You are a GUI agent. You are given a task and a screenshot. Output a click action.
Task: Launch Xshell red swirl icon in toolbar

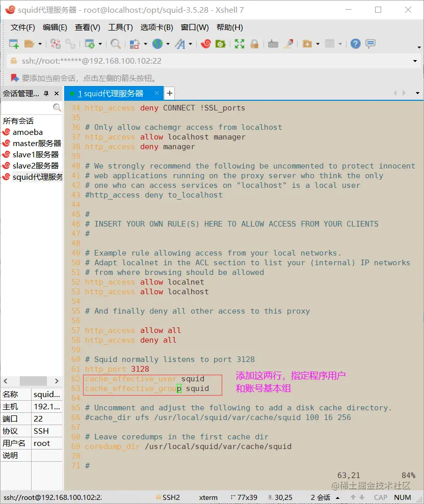coord(205,44)
